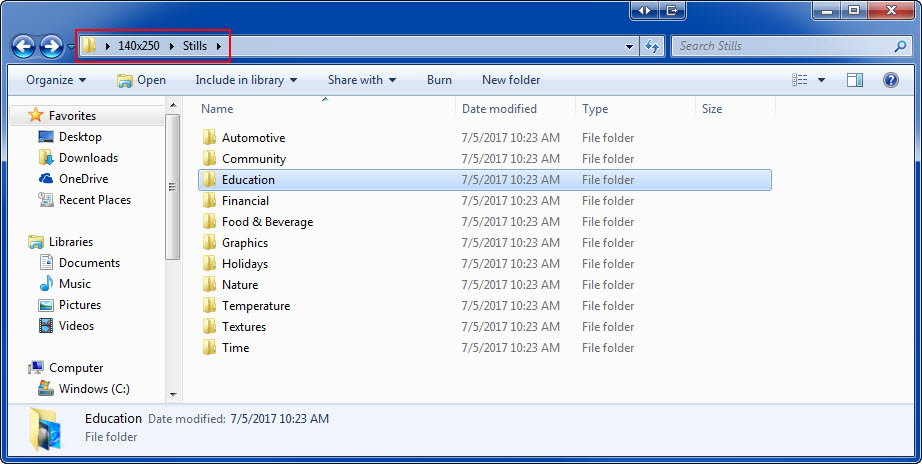Screen dimensions: 922x464
Task: Click the magnifier search icon
Action: (x=900, y=46)
